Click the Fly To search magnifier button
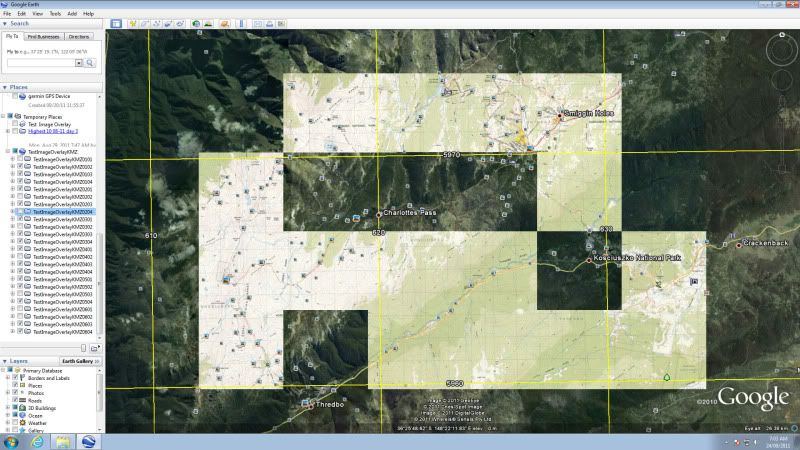The image size is (800, 450). (90, 63)
